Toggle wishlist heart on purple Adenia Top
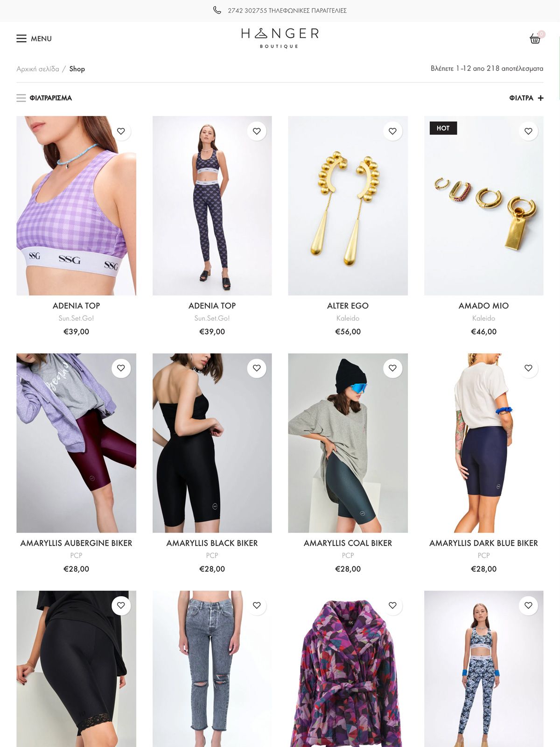Screen dimensions: 560x747 click(x=121, y=131)
